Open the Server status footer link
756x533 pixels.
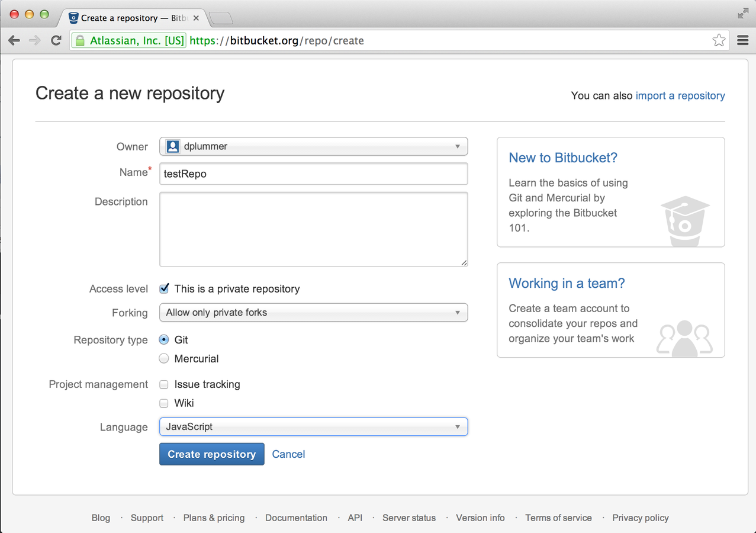[409, 518]
